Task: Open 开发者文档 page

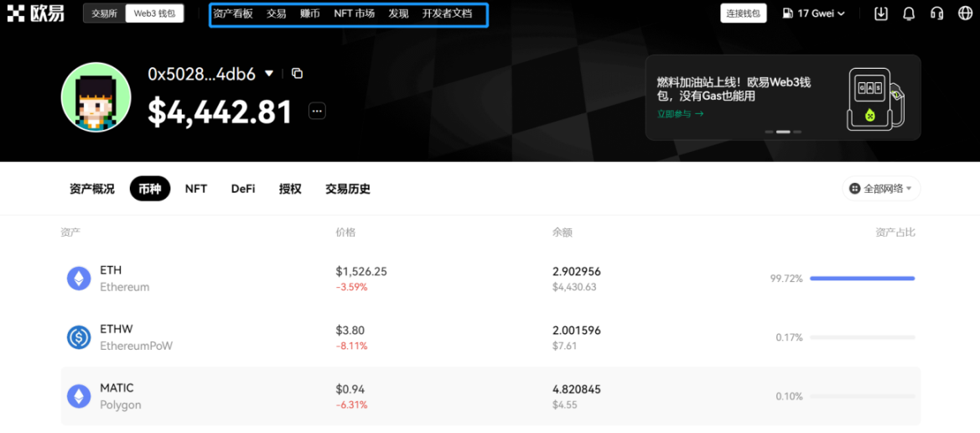Action: (x=447, y=13)
